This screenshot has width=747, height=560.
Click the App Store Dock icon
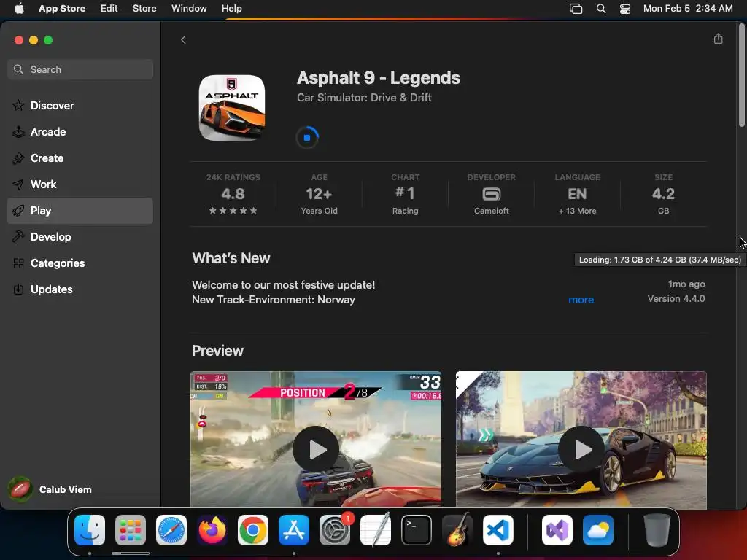click(294, 530)
